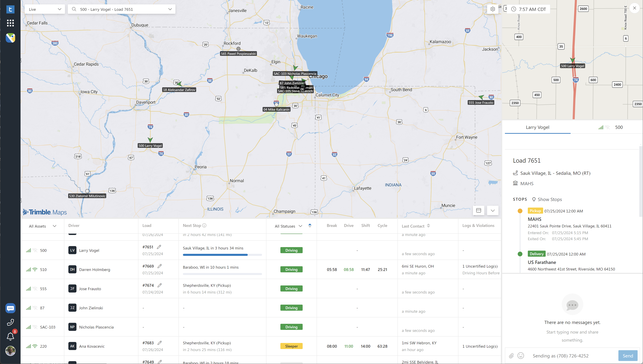Open the map settings gear icon
Viewport: 643px width, 364px height.
[493, 9]
